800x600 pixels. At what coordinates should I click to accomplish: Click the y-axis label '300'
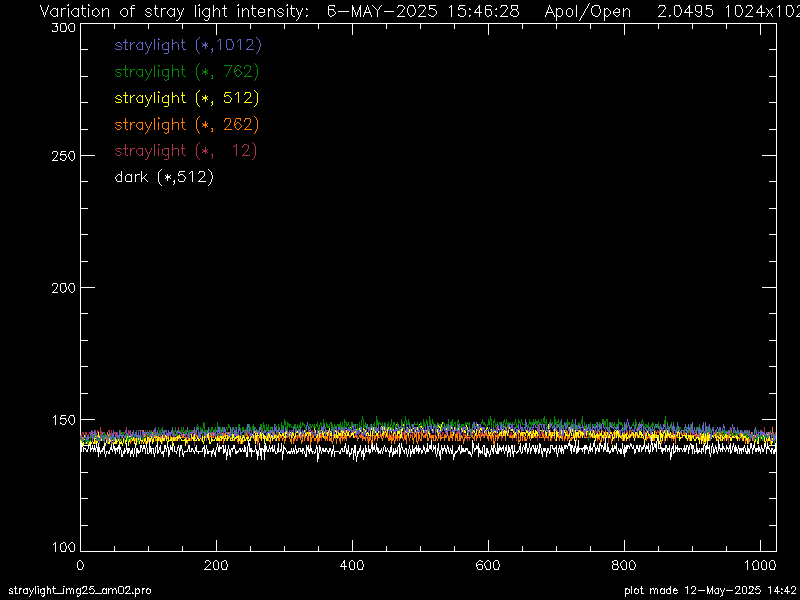(x=64, y=28)
